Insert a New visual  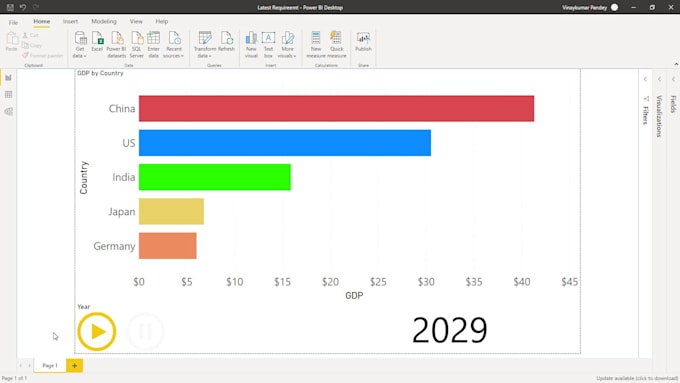click(x=251, y=44)
